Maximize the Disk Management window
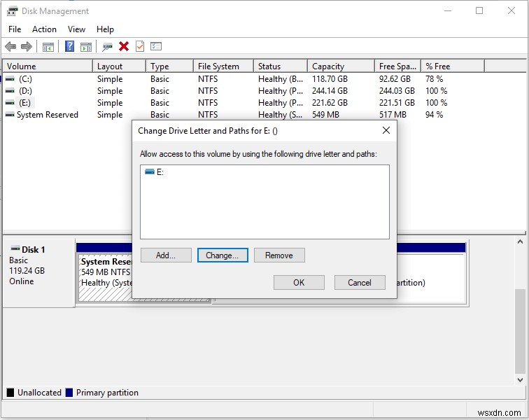 pyautogui.click(x=479, y=10)
